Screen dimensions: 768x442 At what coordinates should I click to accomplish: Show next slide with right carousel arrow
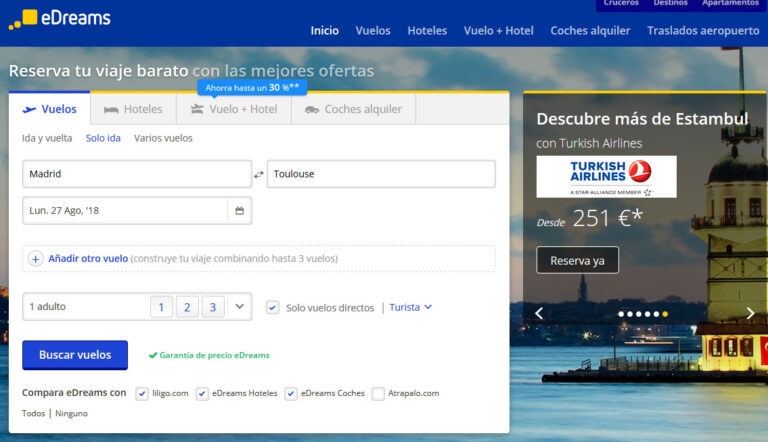point(750,313)
